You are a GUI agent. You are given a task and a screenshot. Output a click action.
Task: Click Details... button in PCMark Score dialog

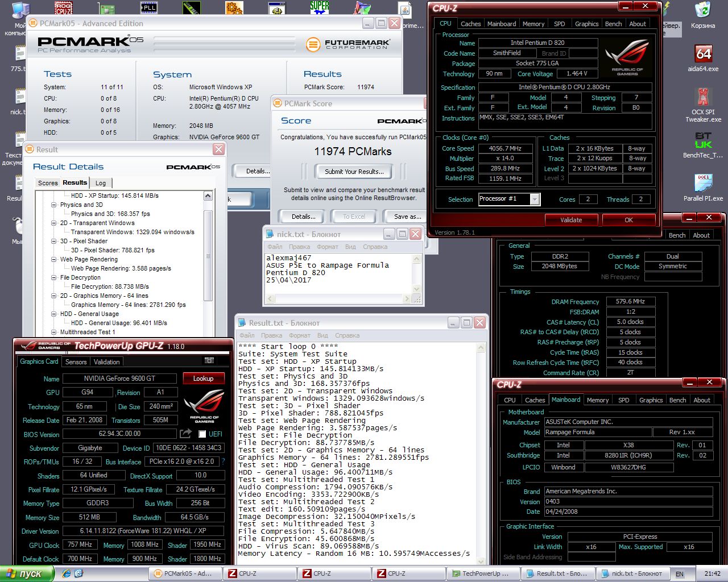(x=304, y=217)
